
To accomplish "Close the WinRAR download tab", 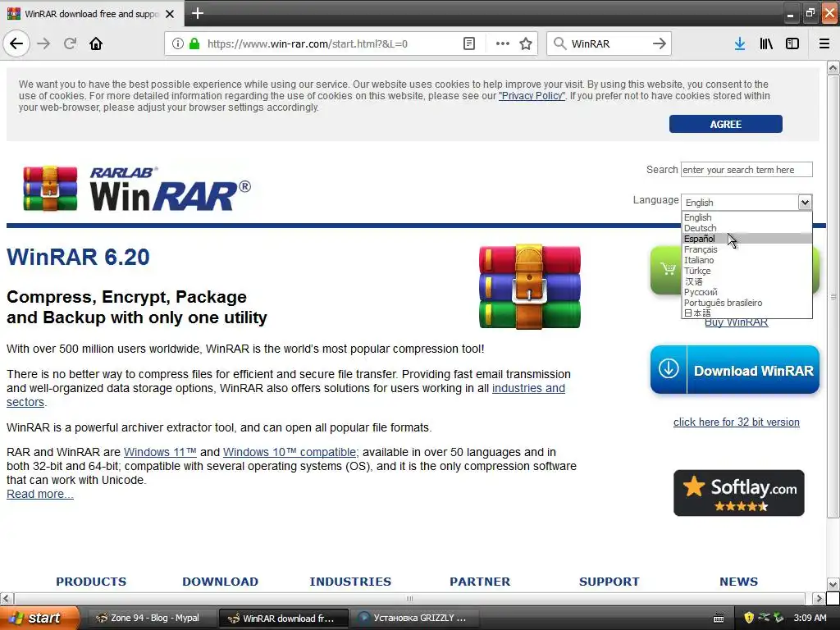I will click(x=170, y=14).
